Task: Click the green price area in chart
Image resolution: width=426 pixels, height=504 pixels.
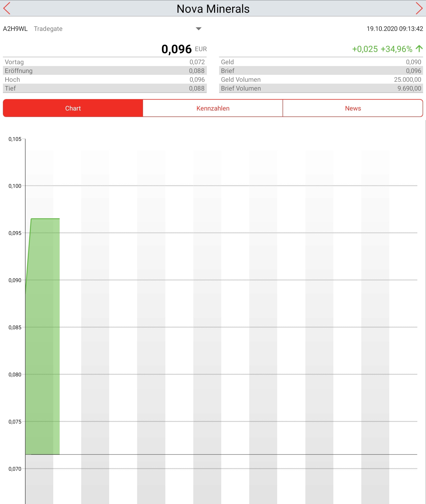Action: [x=43, y=336]
